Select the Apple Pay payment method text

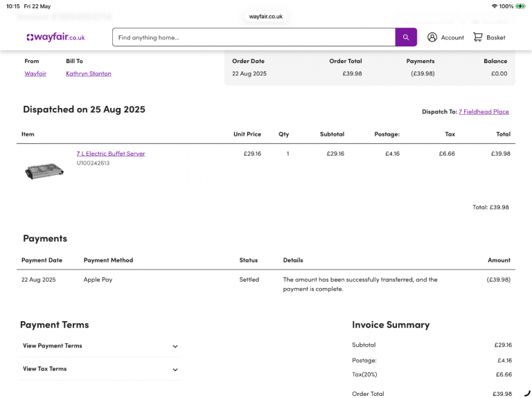pyautogui.click(x=98, y=280)
